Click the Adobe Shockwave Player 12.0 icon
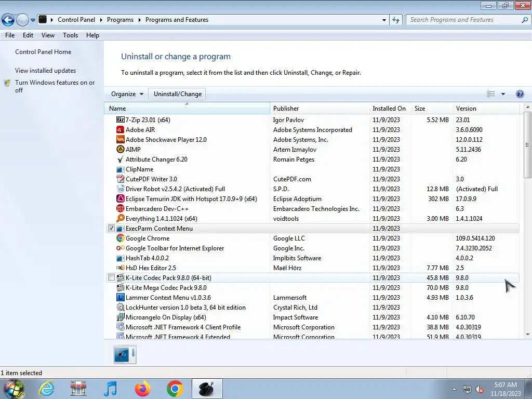532x399 pixels. 120,139
